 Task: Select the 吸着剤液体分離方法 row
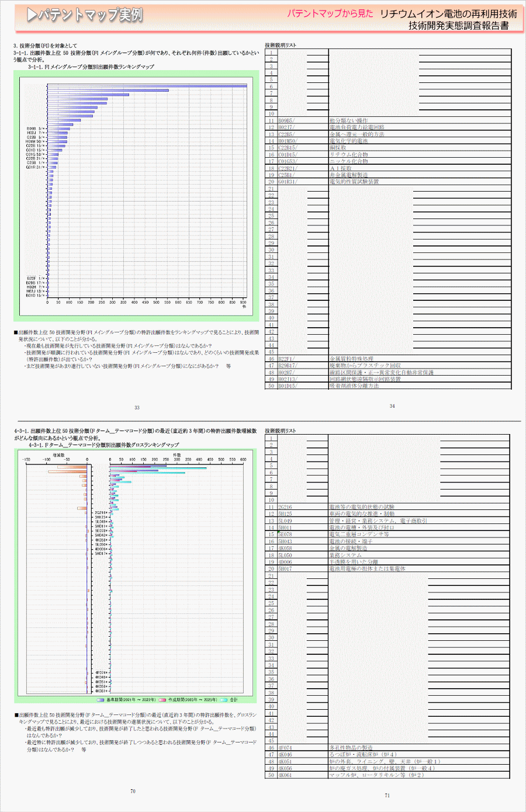point(354,386)
